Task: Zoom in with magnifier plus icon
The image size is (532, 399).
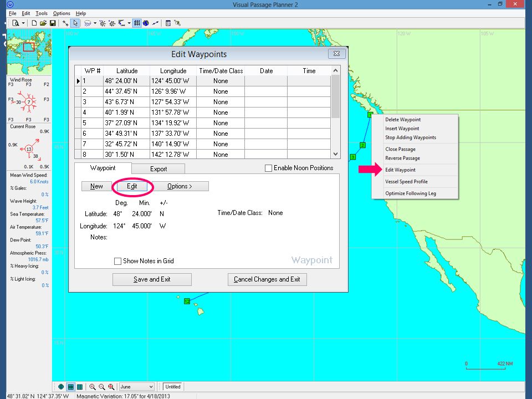Action: 93,387
